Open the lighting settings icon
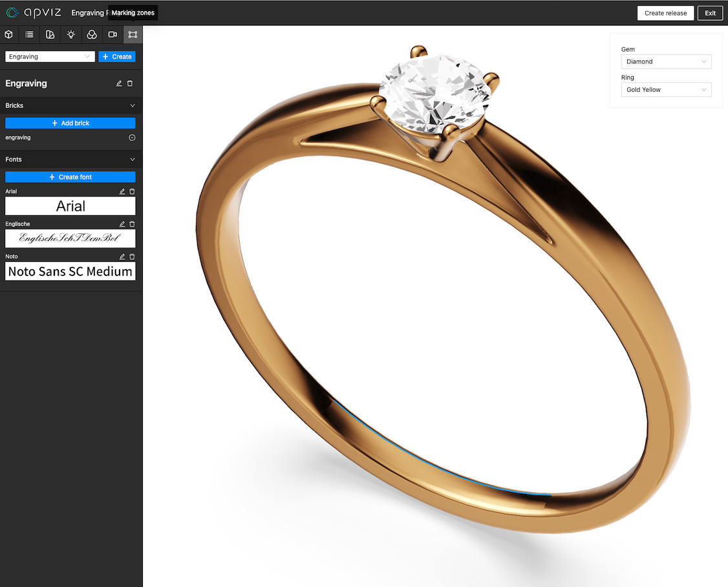The image size is (728, 587). tap(70, 34)
